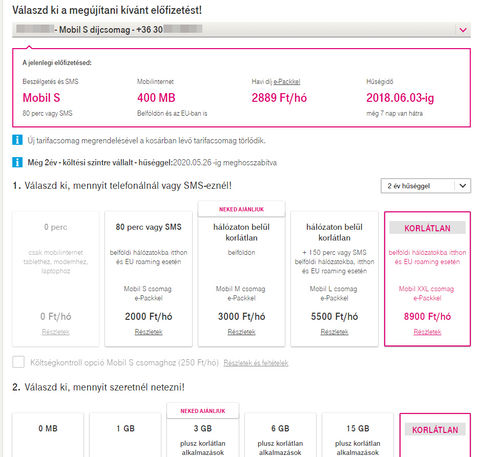Click the 'A jelenlegi előfizetésed:' label
Screen dimensions: 480x457
[57, 62]
